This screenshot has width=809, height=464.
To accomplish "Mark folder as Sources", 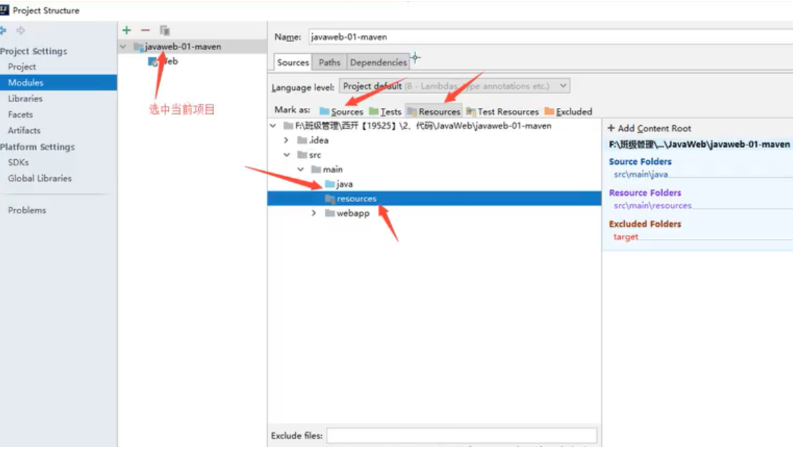I will point(341,111).
